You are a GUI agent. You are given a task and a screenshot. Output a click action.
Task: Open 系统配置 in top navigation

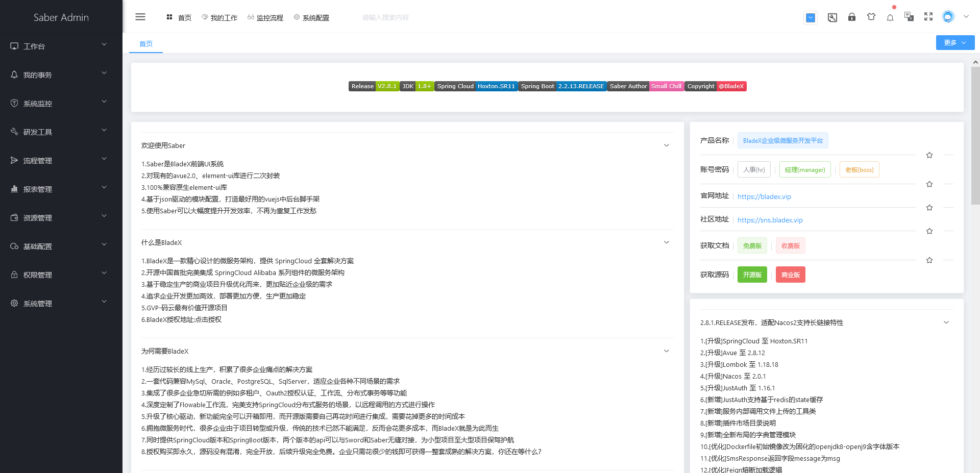(x=311, y=17)
